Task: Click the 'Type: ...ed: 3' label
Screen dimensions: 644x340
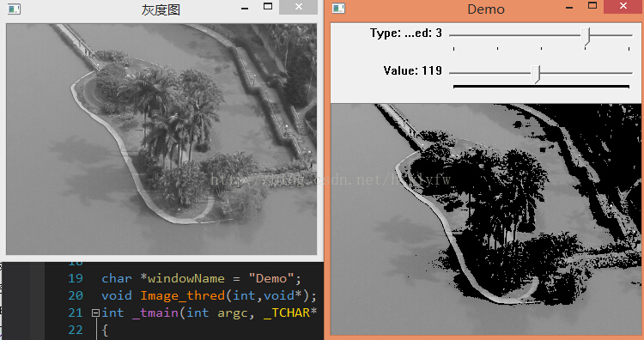Action: (x=406, y=33)
